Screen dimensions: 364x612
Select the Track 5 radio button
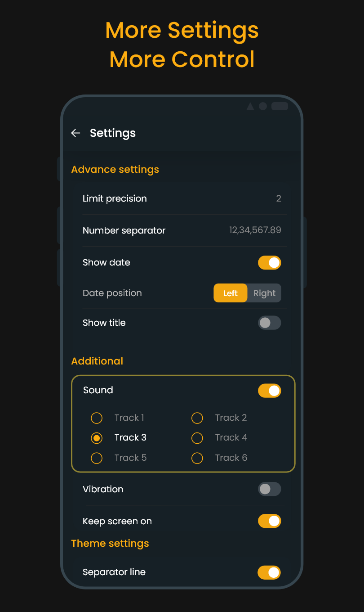point(97,458)
